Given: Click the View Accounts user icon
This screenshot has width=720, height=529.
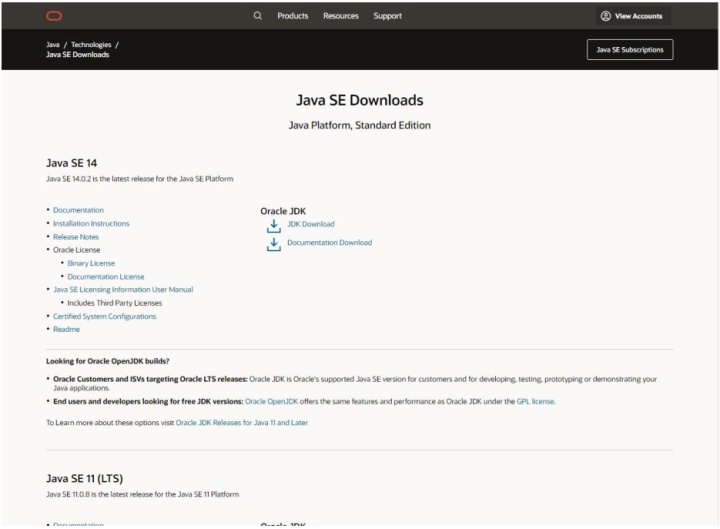Looking at the screenshot, I should click(x=606, y=16).
